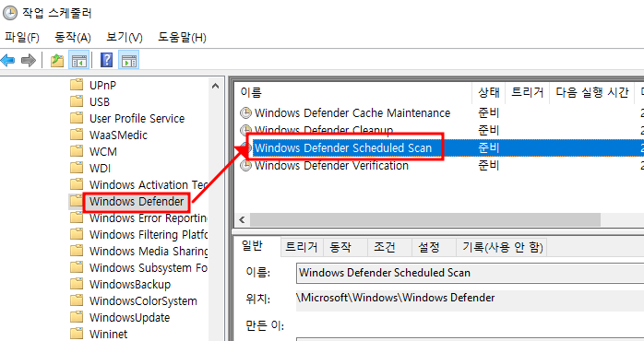
Task: Click the WindowsBackup folder icon
Action: click(77, 284)
